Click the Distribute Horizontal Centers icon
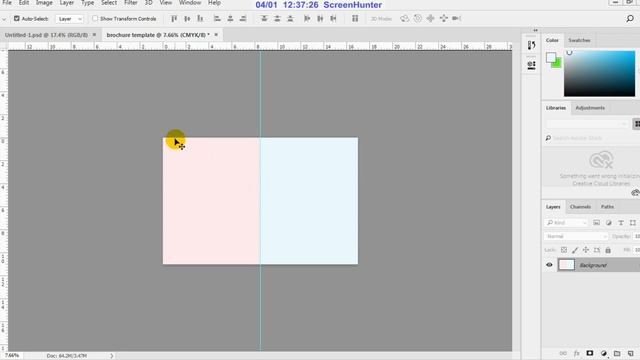The height and width of the screenshot is (360, 640). click(x=320, y=18)
